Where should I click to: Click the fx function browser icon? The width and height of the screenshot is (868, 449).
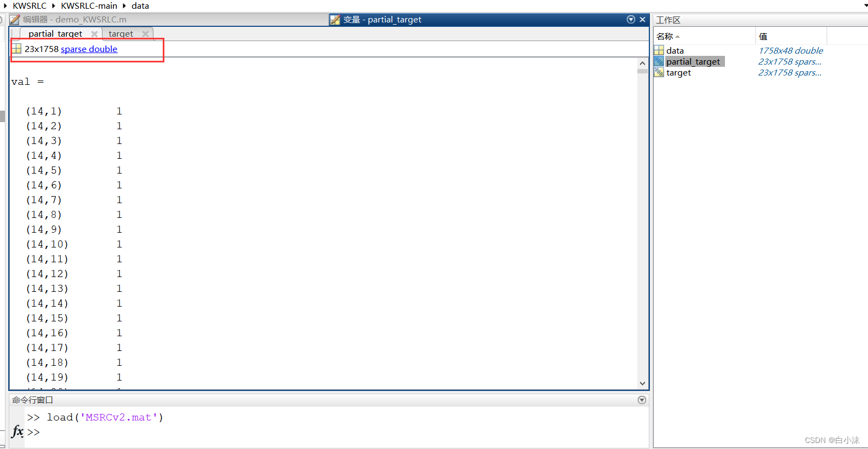[18, 431]
